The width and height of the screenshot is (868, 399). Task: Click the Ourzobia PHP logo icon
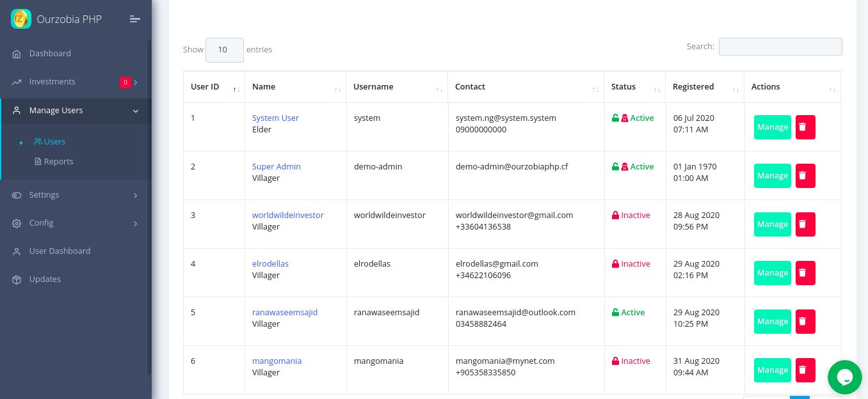tap(21, 19)
